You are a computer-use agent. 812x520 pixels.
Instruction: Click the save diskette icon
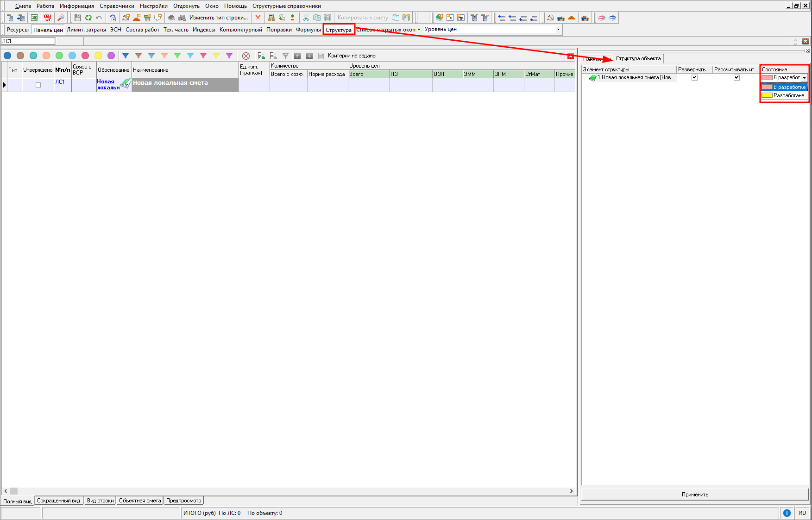point(77,18)
